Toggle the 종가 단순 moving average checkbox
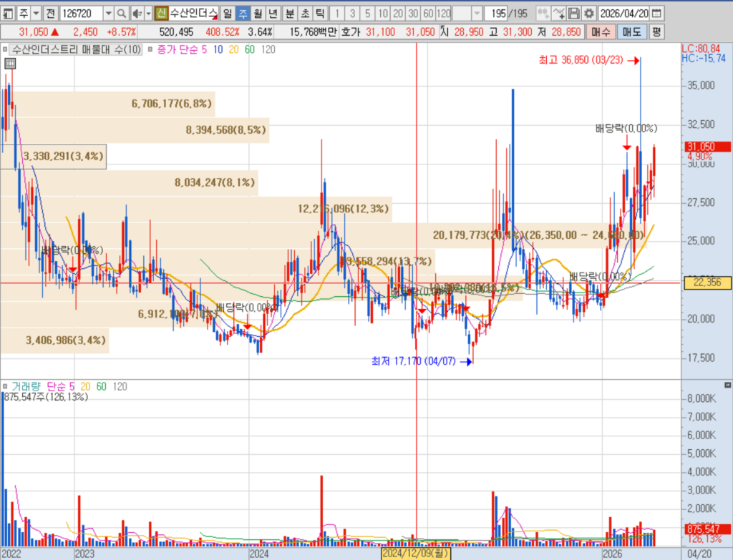The image size is (733, 560). coord(150,49)
